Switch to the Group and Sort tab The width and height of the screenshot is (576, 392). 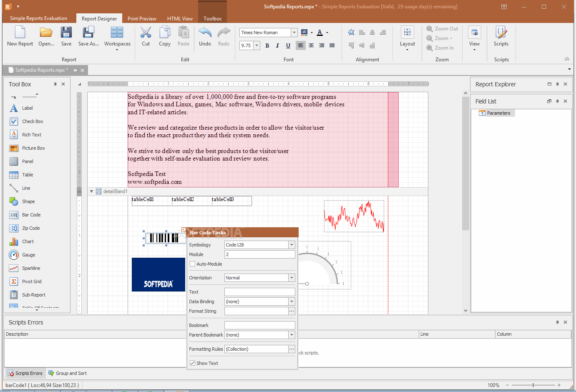[68, 373]
